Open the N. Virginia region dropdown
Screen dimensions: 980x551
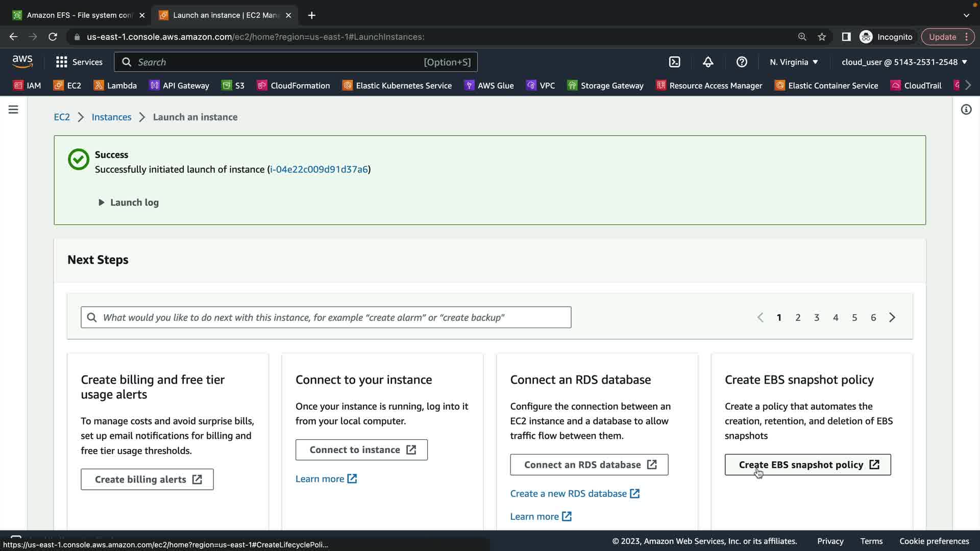[x=794, y=62]
